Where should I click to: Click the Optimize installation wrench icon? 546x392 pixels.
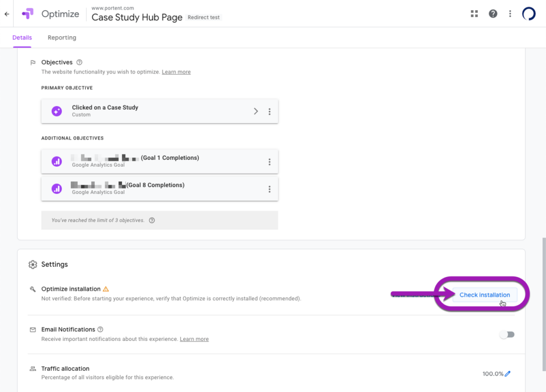(33, 289)
